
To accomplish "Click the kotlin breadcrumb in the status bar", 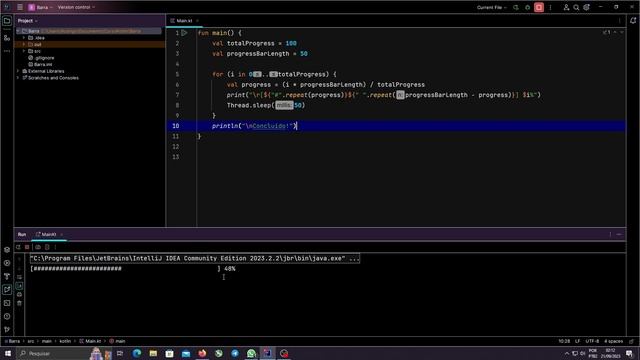I will [x=65, y=341].
